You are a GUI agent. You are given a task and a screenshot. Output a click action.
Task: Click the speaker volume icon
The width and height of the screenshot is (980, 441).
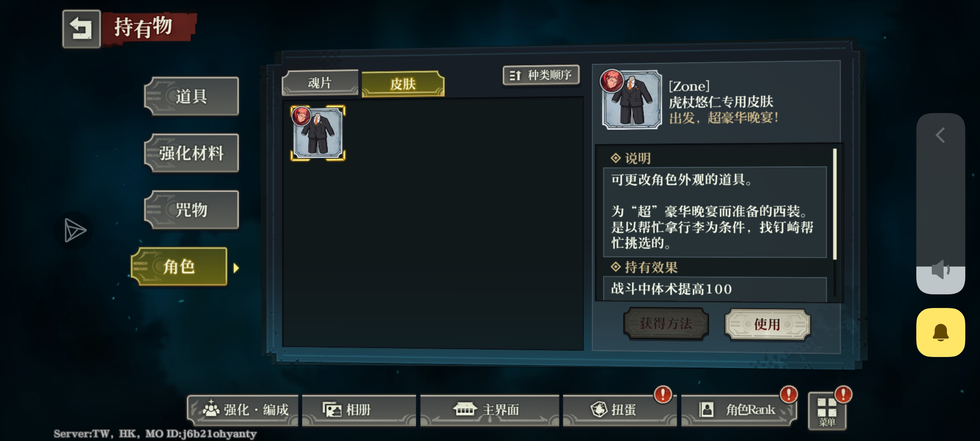[940, 269]
